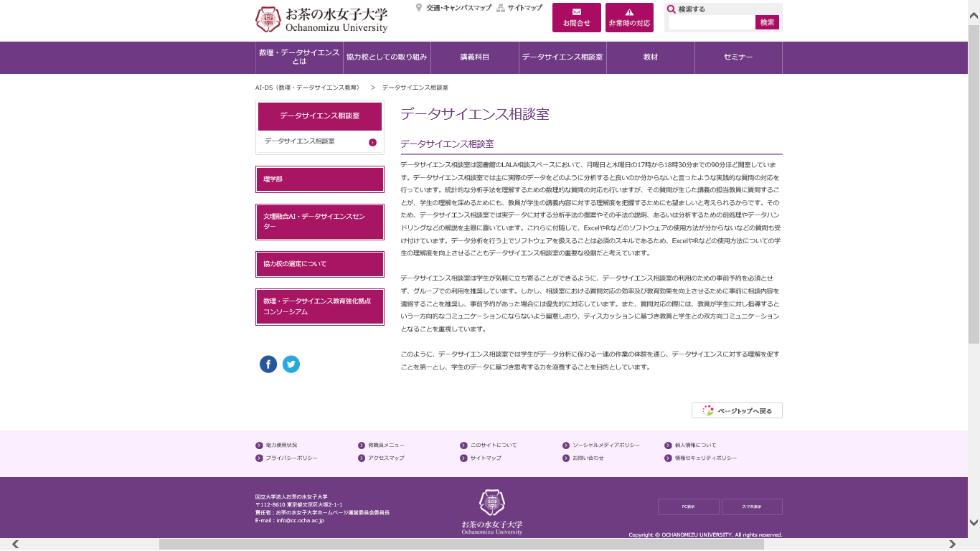The width and height of the screenshot is (980, 551).
Task: Switch to スマホ表示 view
Action: (752, 507)
